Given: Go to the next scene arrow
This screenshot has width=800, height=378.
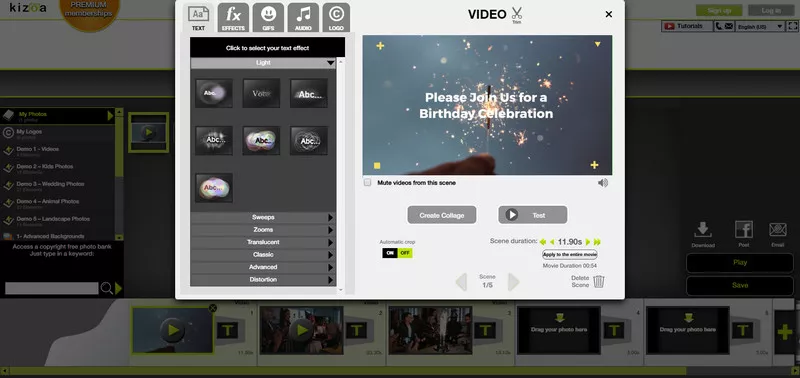Looking at the screenshot, I should pos(513,282).
